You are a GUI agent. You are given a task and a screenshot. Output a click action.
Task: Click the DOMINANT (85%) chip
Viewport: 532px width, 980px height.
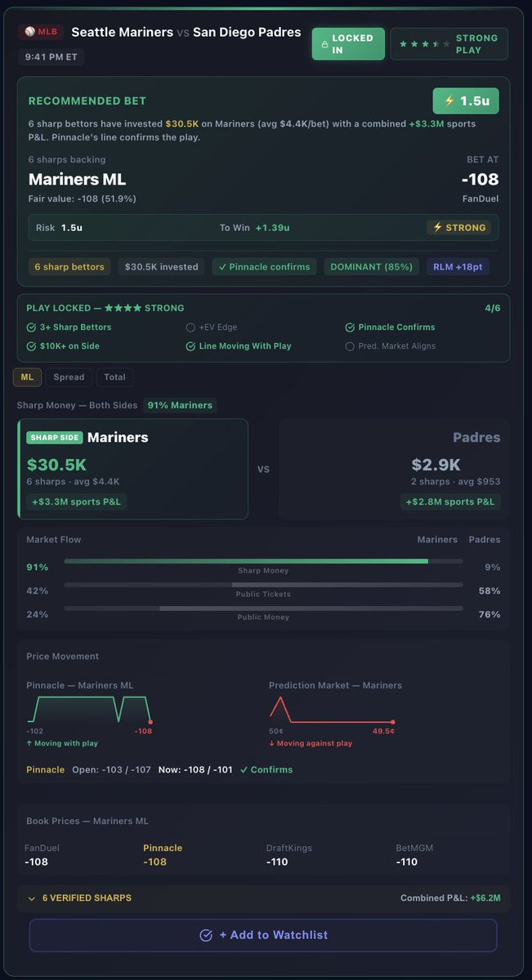[x=372, y=266]
